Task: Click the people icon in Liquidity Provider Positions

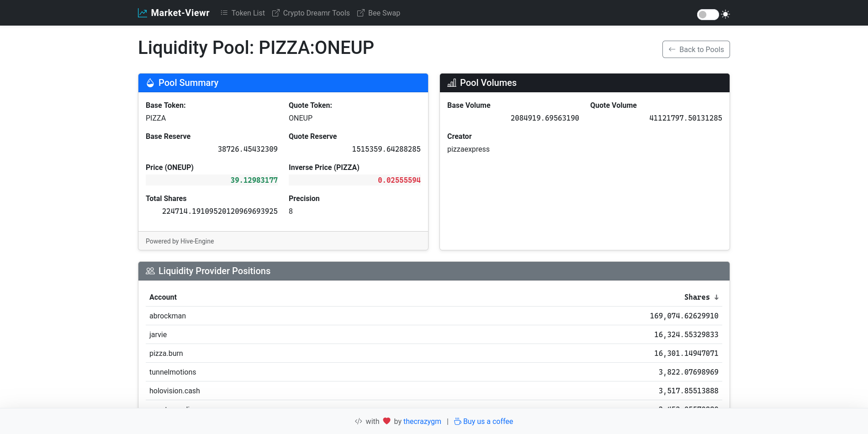Action: (x=150, y=271)
